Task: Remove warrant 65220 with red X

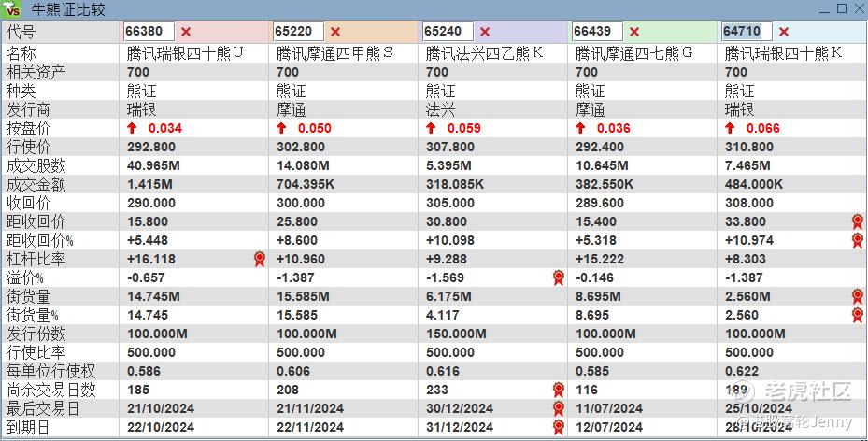Action: 335,32
